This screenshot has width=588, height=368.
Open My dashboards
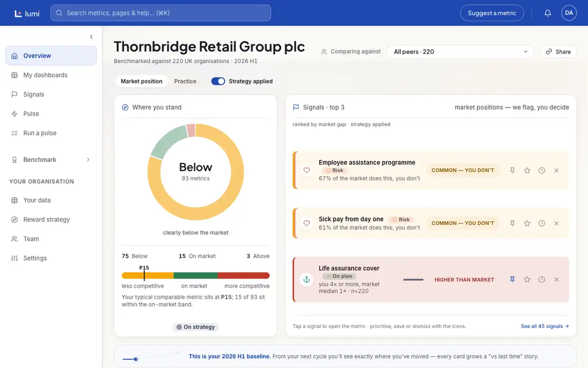pos(51,75)
